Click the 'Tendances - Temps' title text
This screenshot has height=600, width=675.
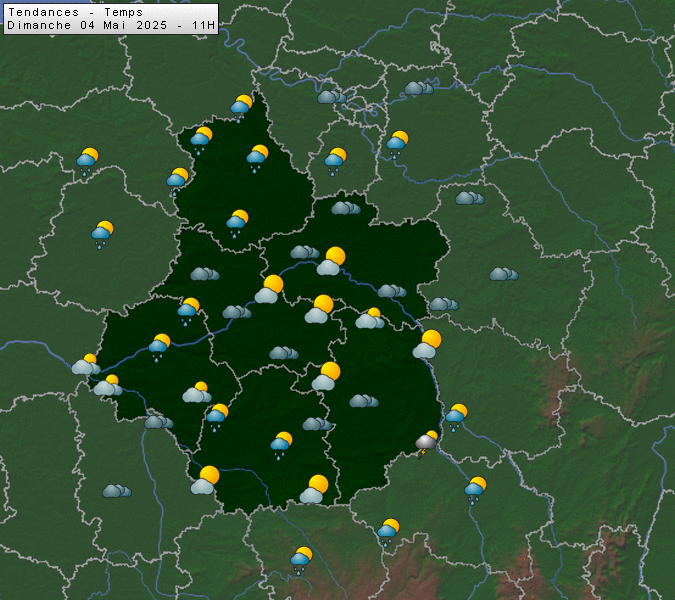pos(75,12)
